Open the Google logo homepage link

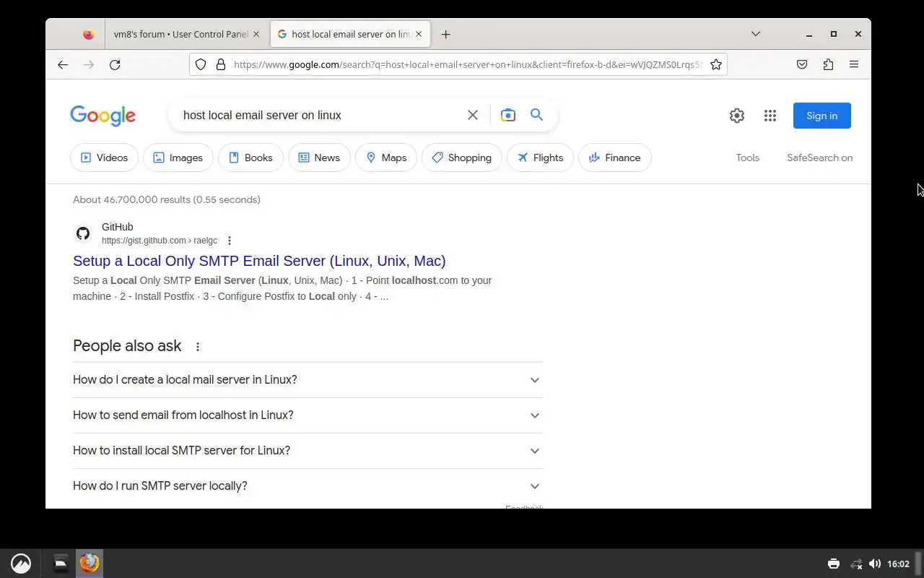pyautogui.click(x=103, y=116)
